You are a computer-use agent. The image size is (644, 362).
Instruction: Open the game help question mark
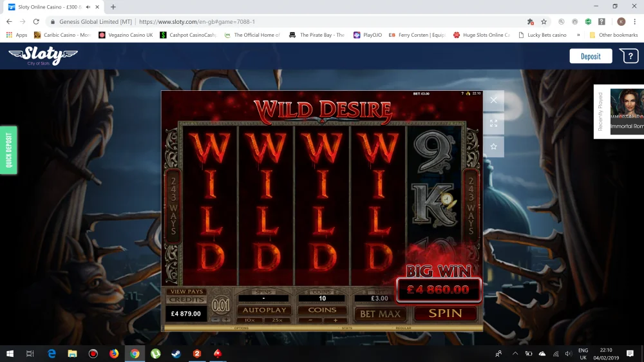pyautogui.click(x=462, y=93)
